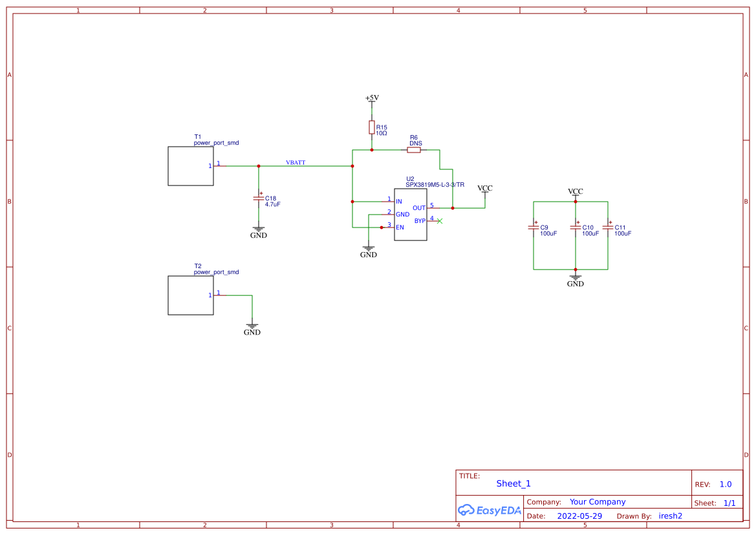Click the date 2022-05-29 in title block
The height and width of the screenshot is (535, 756).
coord(579,516)
